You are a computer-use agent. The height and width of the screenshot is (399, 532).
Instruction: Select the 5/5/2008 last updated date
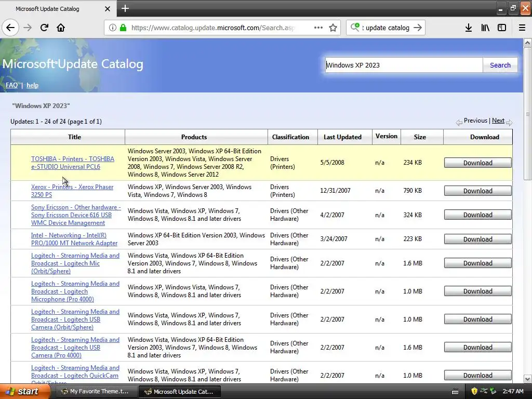pyautogui.click(x=332, y=163)
